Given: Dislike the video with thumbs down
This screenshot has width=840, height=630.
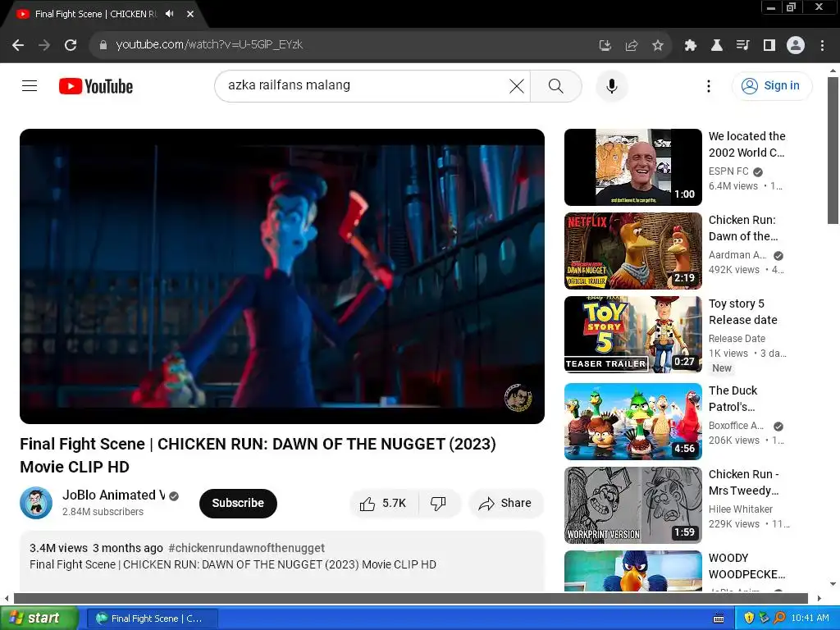Looking at the screenshot, I should [438, 504].
